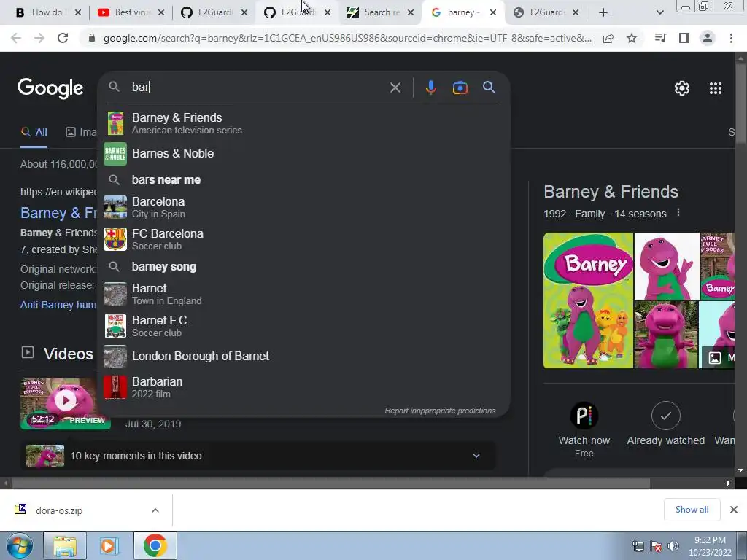
Task: Open Google Lens camera search
Action: click(x=460, y=87)
